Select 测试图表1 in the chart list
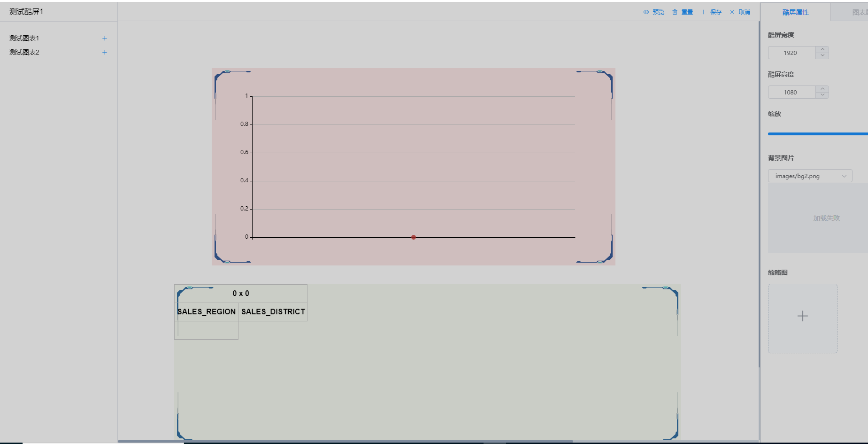 24,39
